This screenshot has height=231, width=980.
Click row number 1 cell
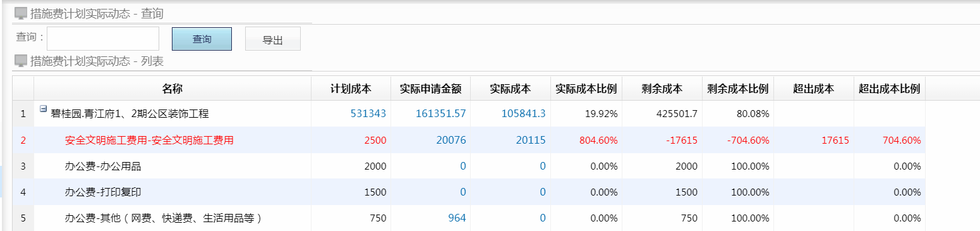[x=23, y=114]
